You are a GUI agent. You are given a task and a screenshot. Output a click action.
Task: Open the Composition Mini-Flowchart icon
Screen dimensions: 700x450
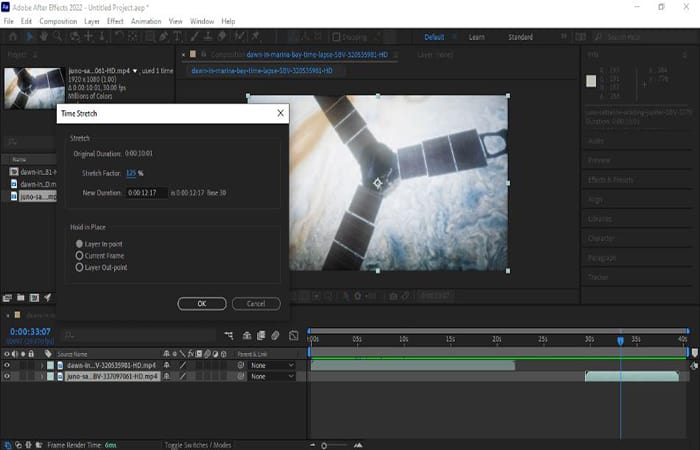tap(229, 335)
